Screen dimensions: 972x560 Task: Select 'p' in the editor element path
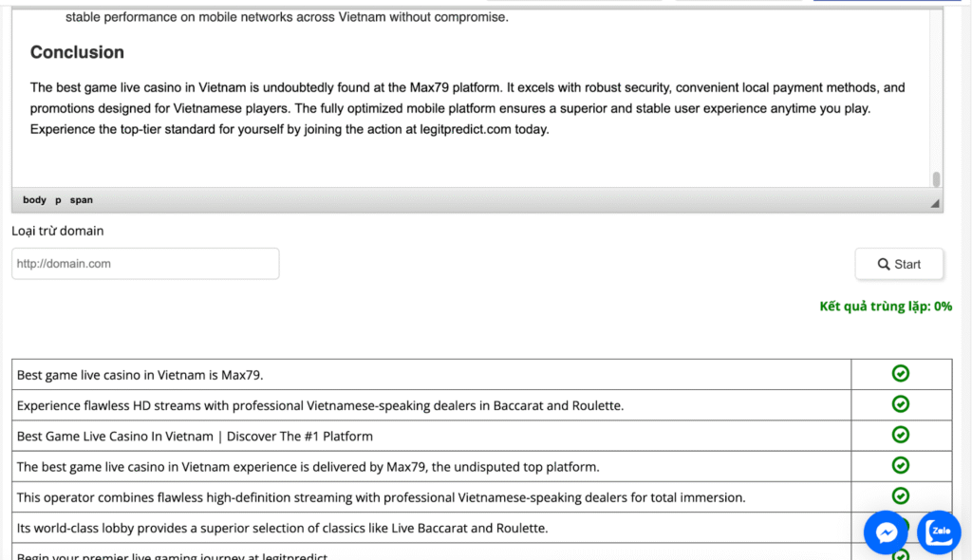(58, 200)
